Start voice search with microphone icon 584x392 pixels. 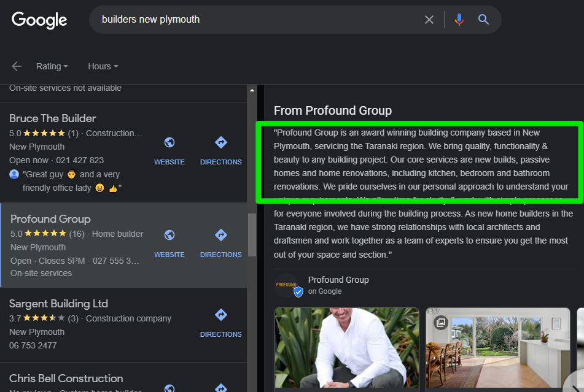pos(459,20)
